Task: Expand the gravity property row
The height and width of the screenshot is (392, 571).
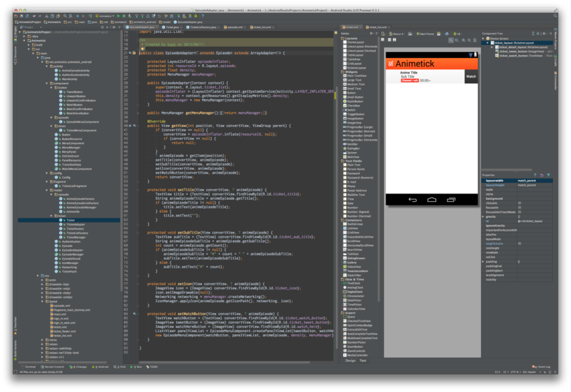Action: pyautogui.click(x=483, y=216)
